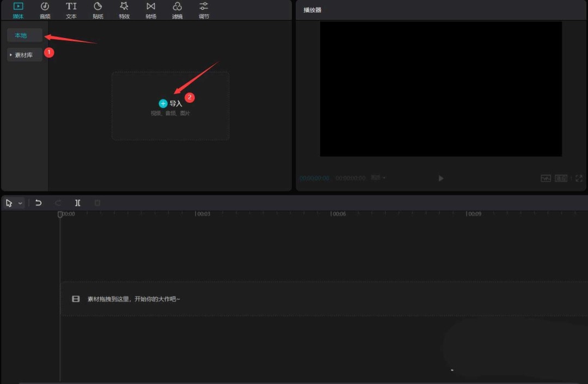The height and width of the screenshot is (384, 588).
Task: Open the 特效 effects panel
Action: point(124,10)
